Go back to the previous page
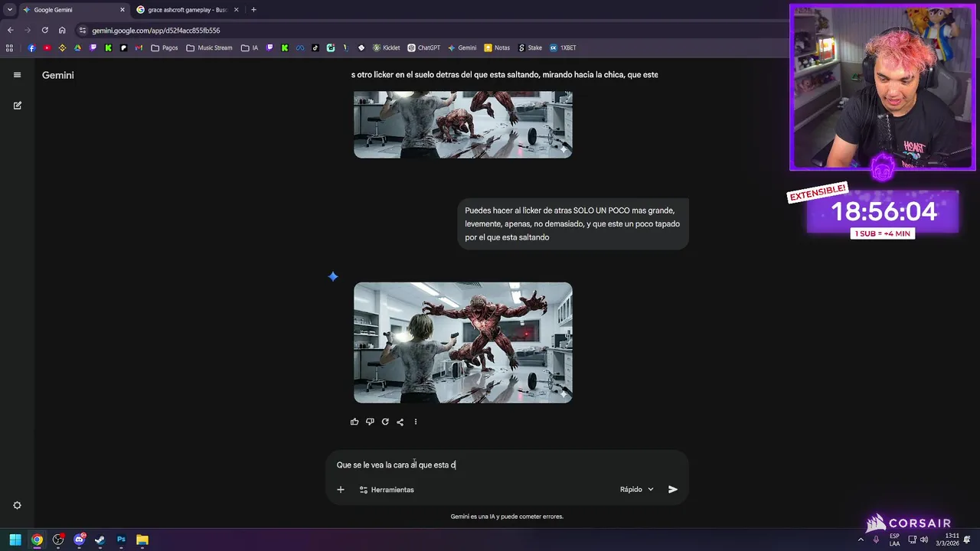 coord(10,31)
